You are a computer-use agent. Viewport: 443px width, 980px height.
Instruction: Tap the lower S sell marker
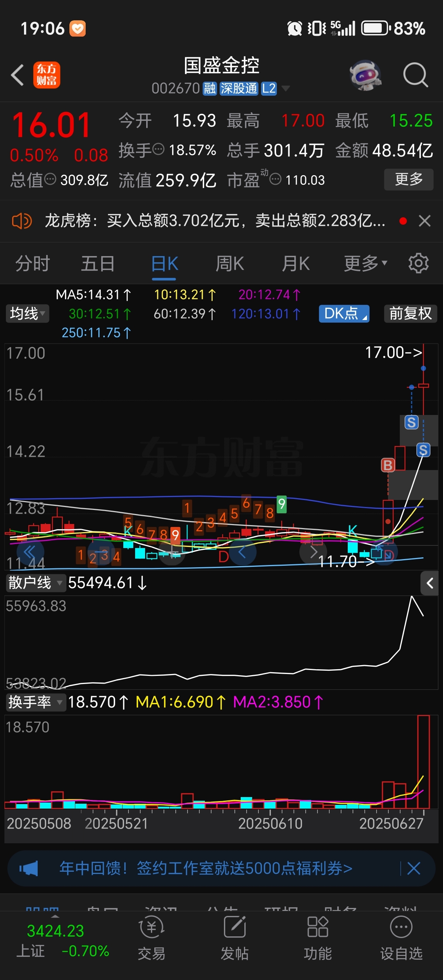coord(423,450)
